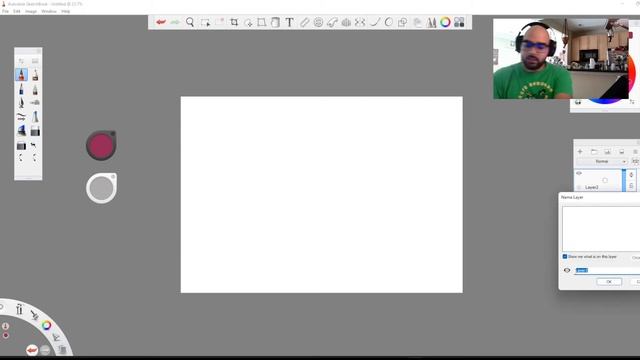
Task: Select the Distort transform tool
Action: pos(262,22)
